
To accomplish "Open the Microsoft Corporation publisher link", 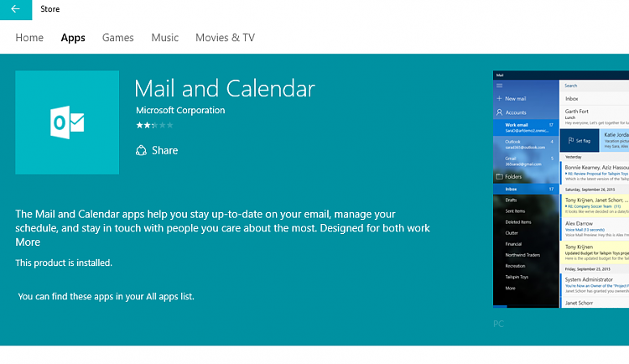I will coord(180,111).
